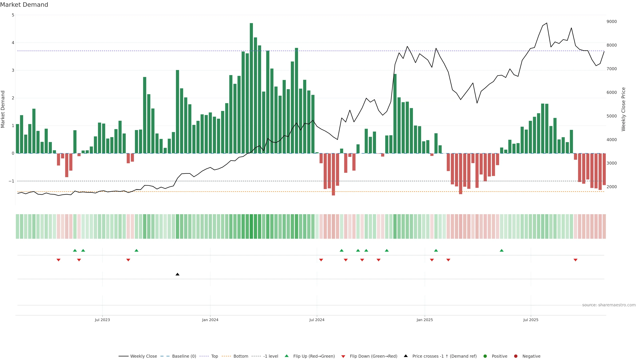Toggle the -1 level legend entry
The image size is (644, 362).
271,356
